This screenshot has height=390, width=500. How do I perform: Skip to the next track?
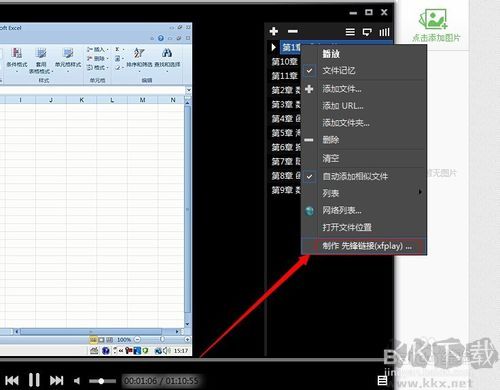56,380
